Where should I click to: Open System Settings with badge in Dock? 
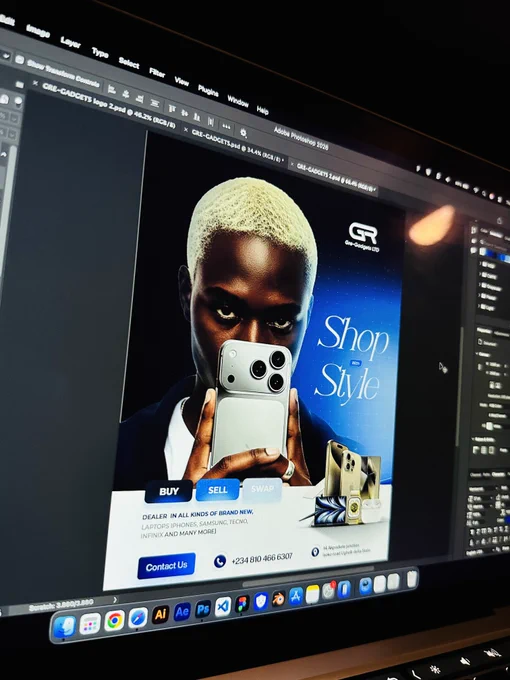[x=328, y=591]
